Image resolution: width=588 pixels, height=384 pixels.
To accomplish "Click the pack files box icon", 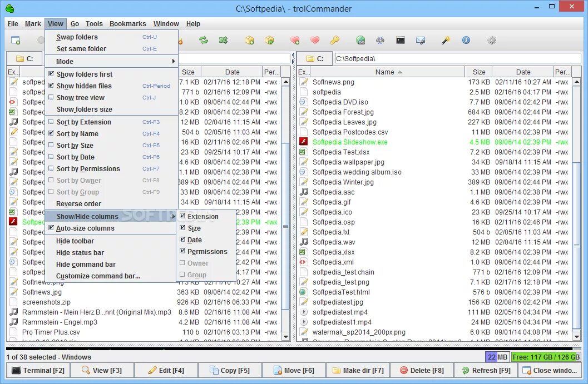I will pyautogui.click(x=249, y=40).
